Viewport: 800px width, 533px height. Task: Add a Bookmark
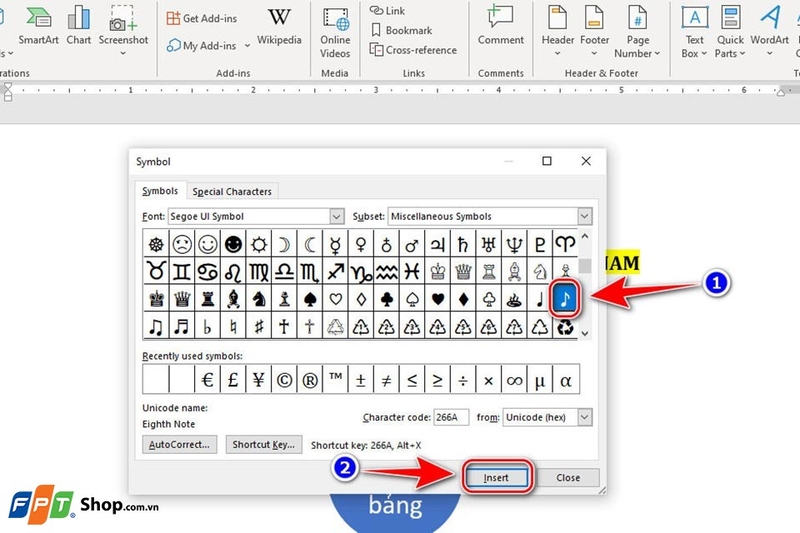402,31
